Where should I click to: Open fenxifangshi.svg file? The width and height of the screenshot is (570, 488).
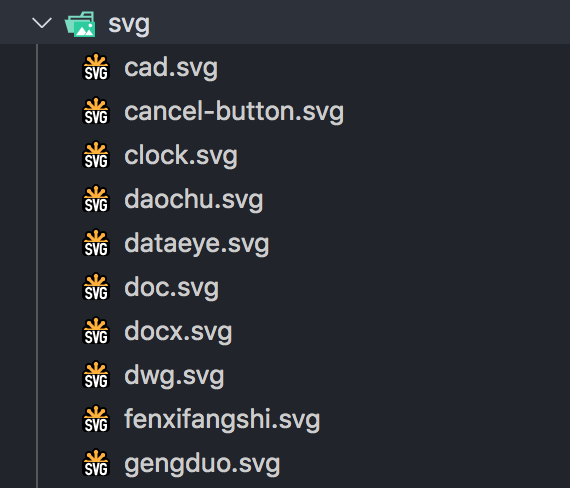(222, 420)
